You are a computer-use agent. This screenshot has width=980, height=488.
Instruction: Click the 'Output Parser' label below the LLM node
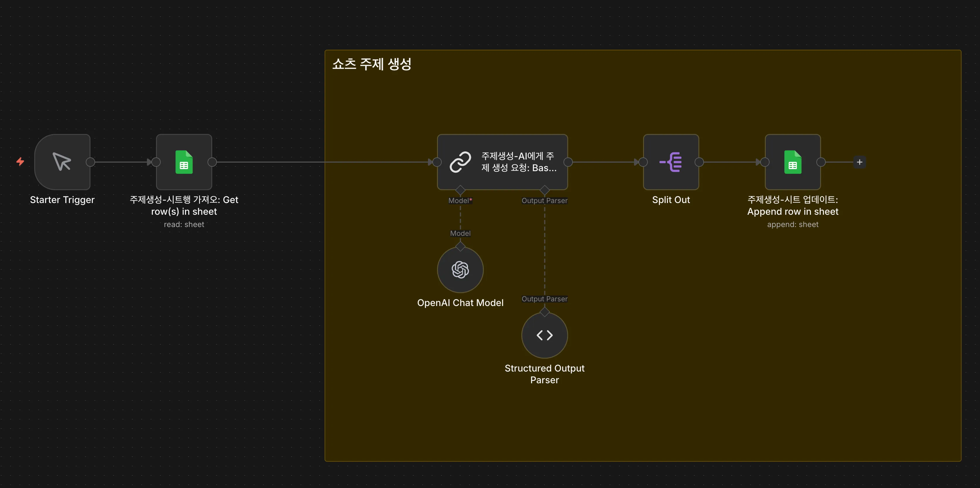(544, 200)
